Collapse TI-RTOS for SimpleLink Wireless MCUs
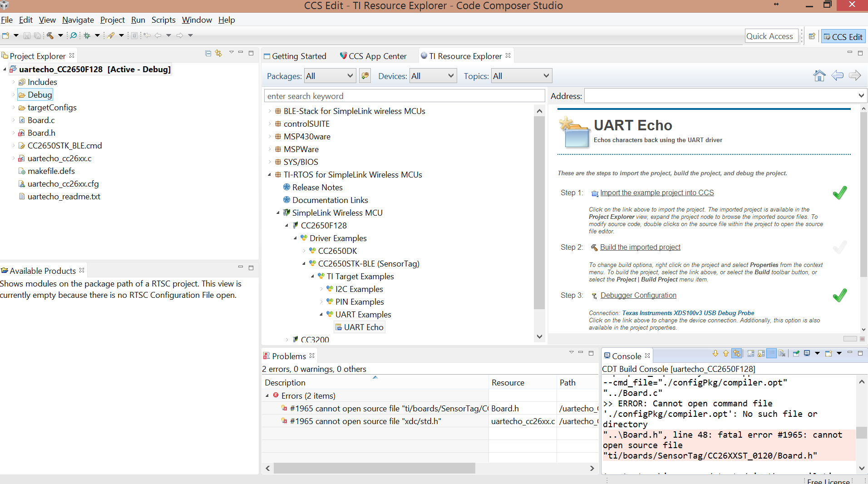Screen dimensions: 868x484 coord(269,175)
